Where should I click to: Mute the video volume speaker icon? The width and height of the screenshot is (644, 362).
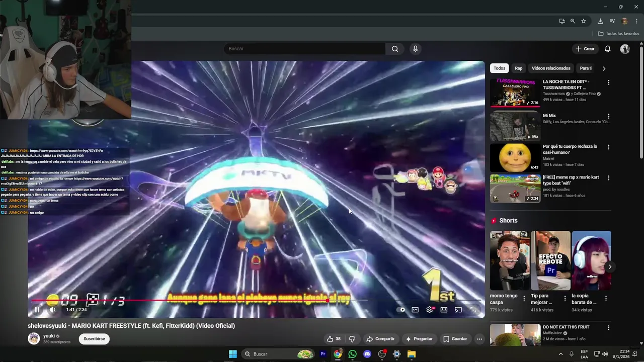[x=52, y=310]
